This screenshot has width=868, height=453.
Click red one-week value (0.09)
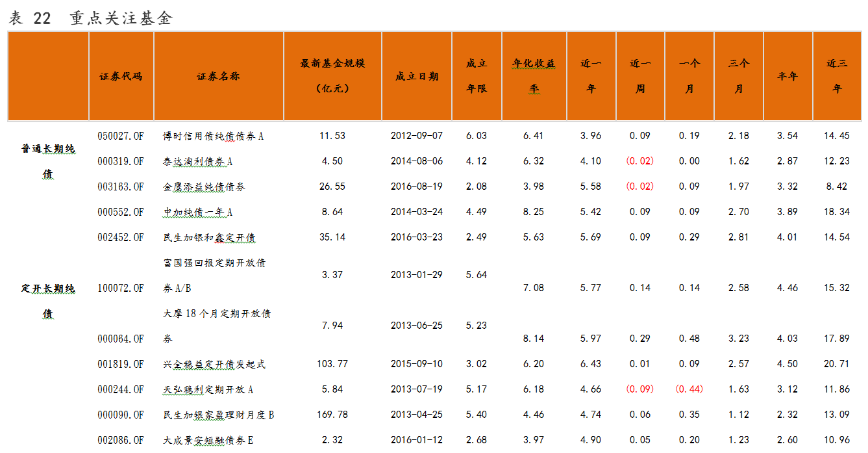tap(640, 389)
